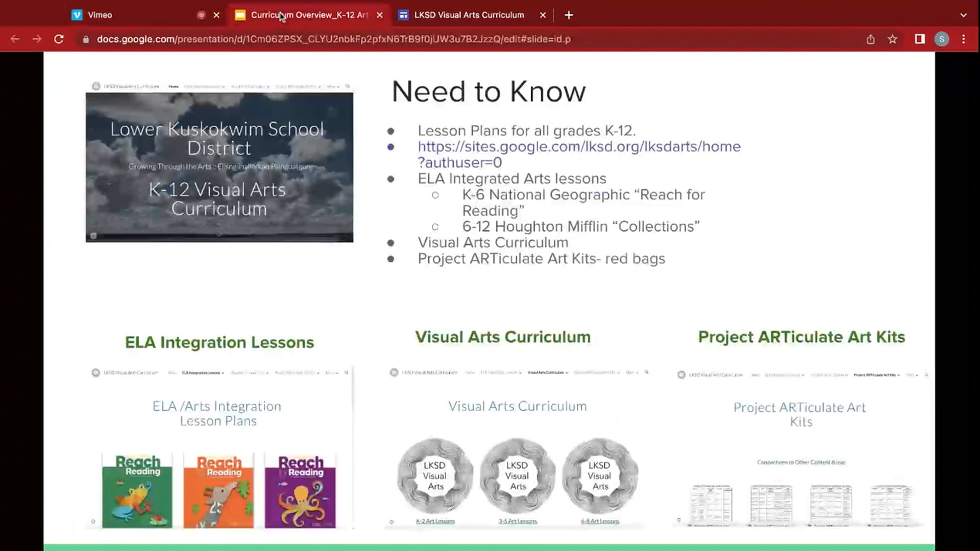980x551 pixels.
Task: Click LKSD Visual Arts circle above K-2
Action: [435, 475]
